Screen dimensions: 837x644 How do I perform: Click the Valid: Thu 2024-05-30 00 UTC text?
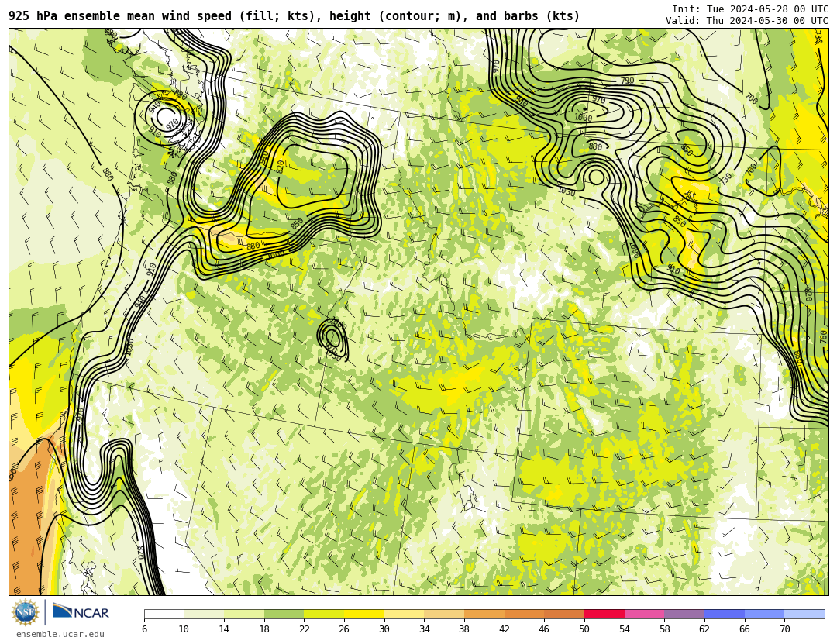point(747,21)
